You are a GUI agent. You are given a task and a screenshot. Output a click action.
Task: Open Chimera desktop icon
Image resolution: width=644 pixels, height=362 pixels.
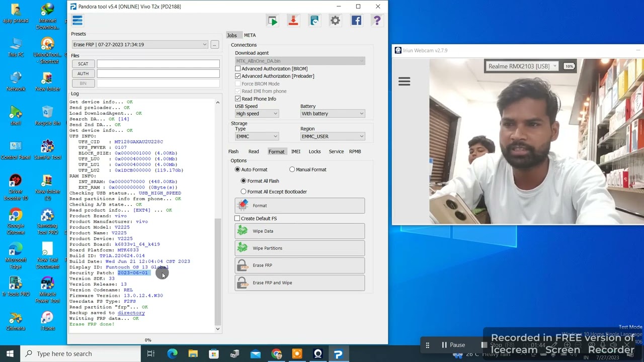pyautogui.click(x=16, y=321)
